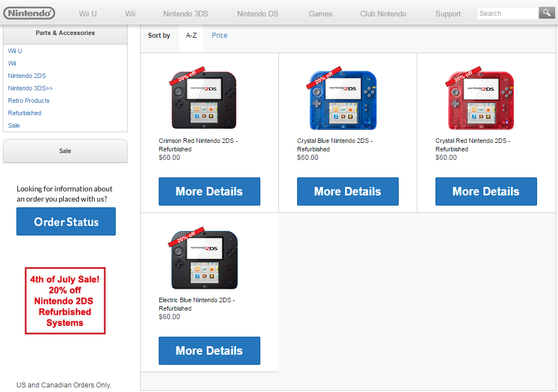Sort products by Price
558x392 pixels.
[220, 36]
